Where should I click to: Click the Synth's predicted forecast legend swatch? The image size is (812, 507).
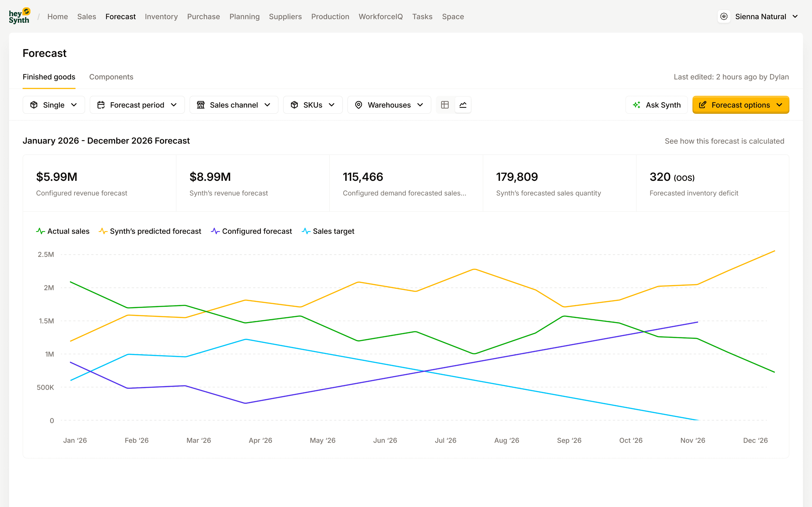pyautogui.click(x=103, y=231)
